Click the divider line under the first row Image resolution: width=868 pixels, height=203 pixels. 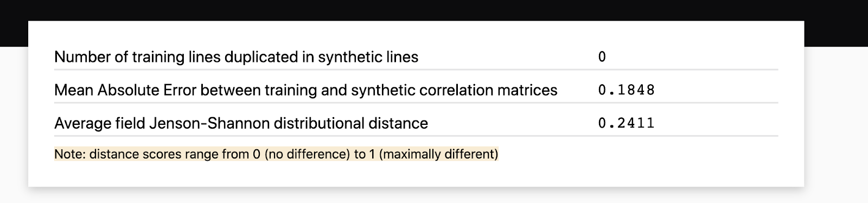coord(416,69)
